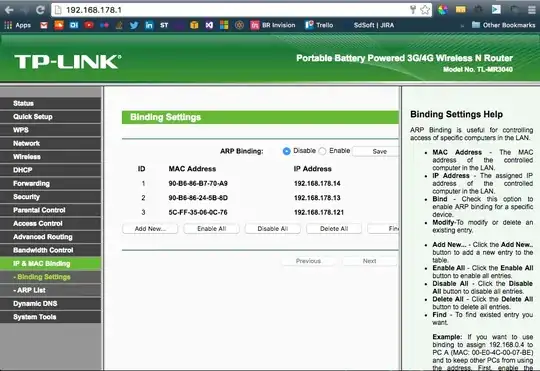540x371 pixels.
Task: Select the Binding Settings submenu item
Action: coord(51,277)
